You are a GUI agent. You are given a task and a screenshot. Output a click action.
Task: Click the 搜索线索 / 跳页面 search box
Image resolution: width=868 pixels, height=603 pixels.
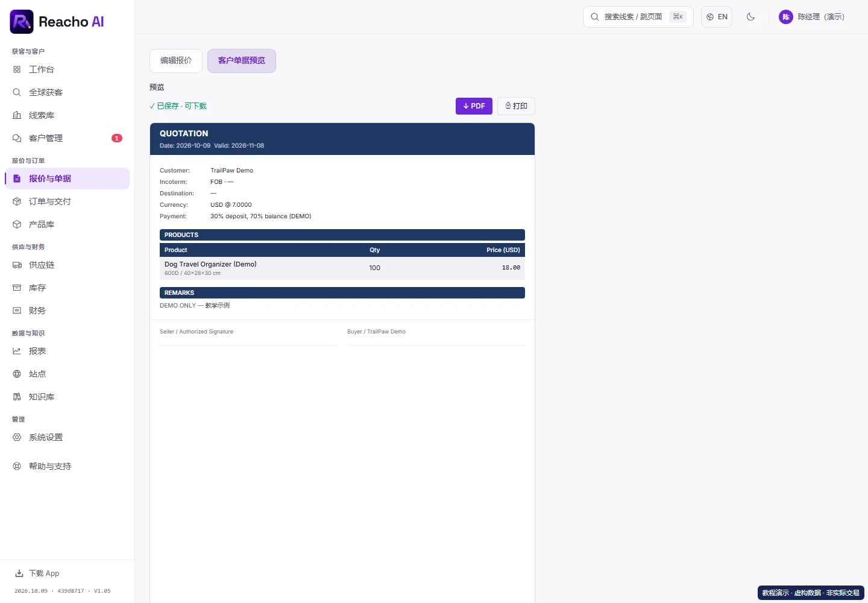[638, 17]
